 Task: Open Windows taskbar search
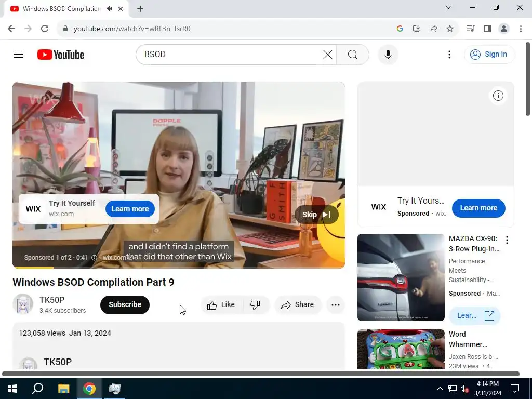click(37, 389)
